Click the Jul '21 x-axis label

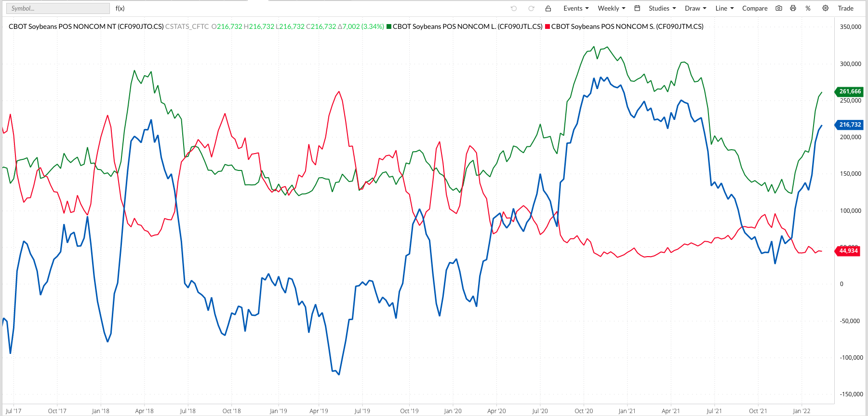[x=714, y=411]
